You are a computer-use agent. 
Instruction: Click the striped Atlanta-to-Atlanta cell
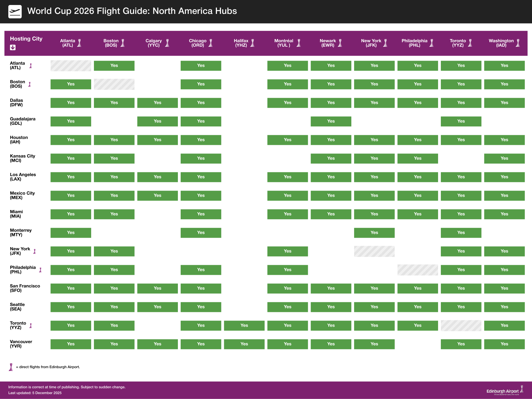pyautogui.click(x=71, y=66)
